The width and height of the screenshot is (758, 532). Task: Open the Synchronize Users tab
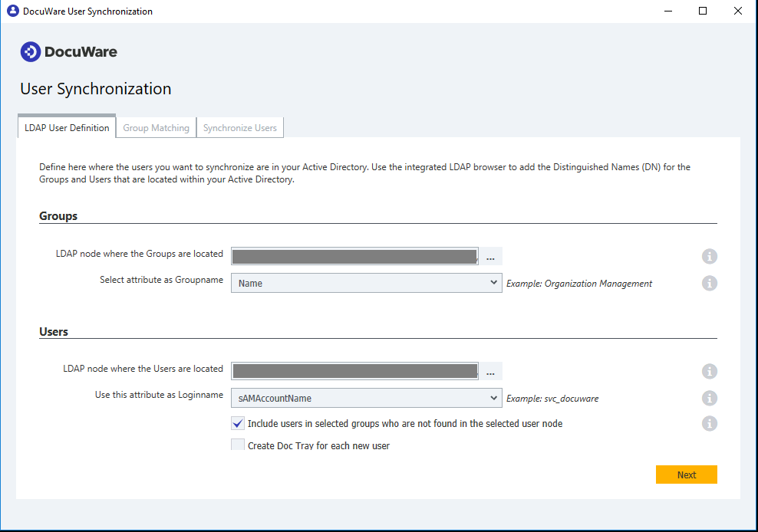tap(239, 128)
